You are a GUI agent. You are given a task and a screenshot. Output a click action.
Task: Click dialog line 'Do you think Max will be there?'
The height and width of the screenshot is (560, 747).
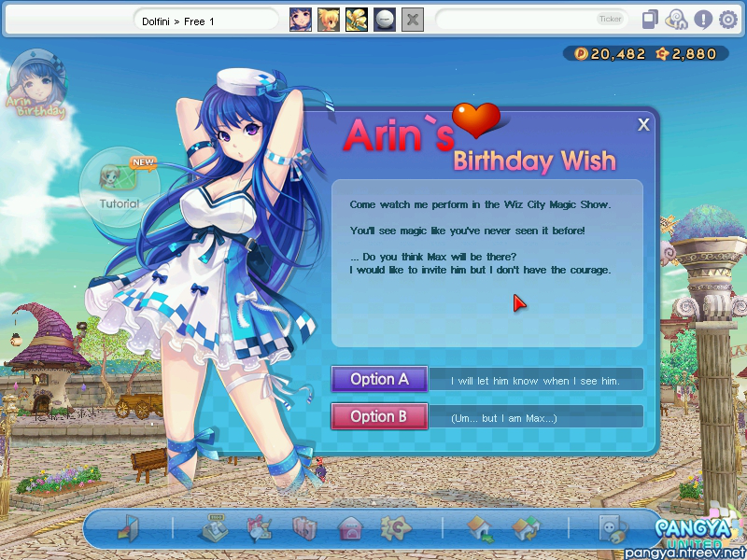pyautogui.click(x=439, y=257)
